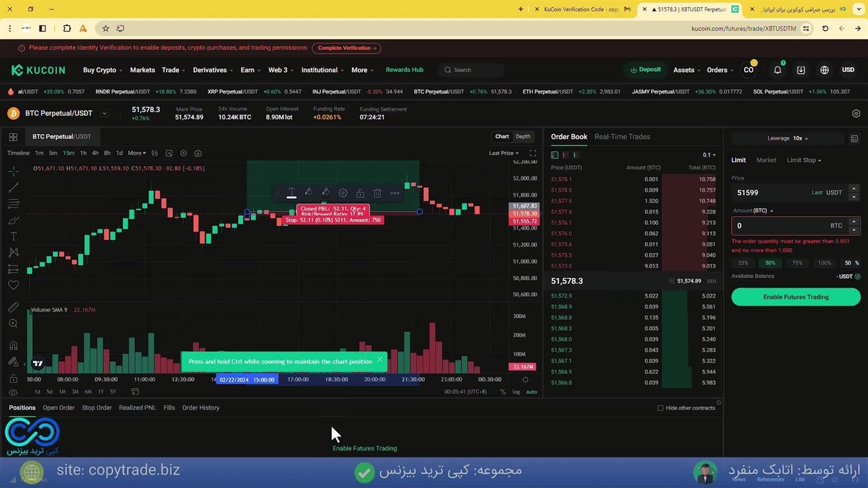Open drawing settings gear in floating toolbar
868x488 pixels.
(x=343, y=193)
